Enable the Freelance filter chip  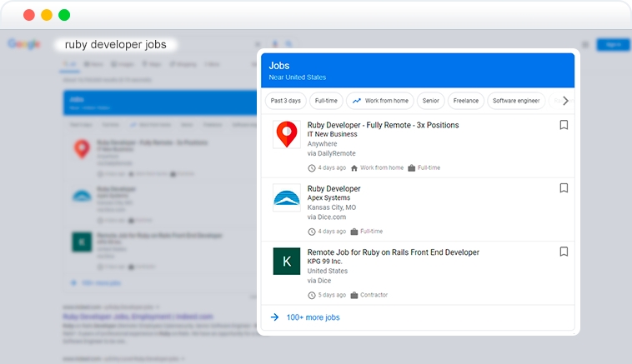click(x=466, y=101)
